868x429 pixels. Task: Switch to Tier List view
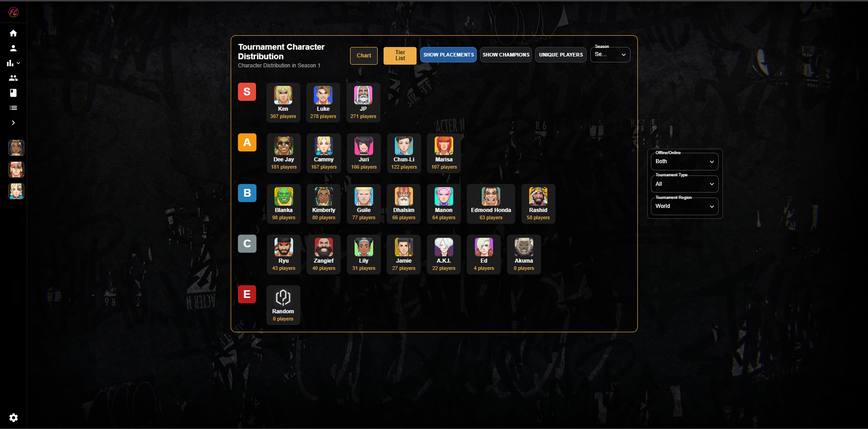click(x=400, y=56)
